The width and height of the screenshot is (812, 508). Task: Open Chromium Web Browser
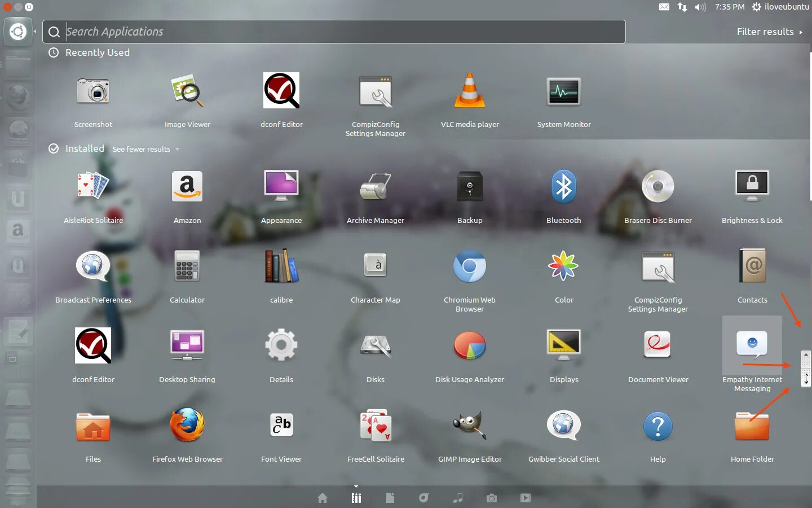click(x=470, y=266)
